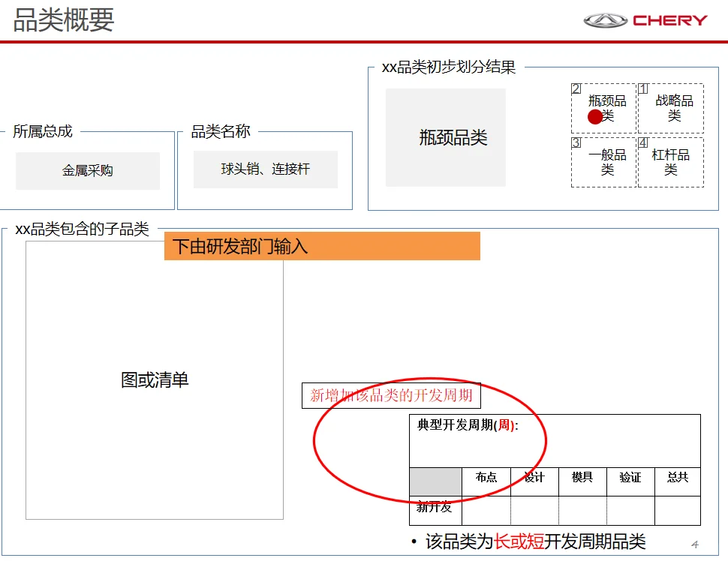Click the 所属总成 section label
This screenshot has width=728, height=561.
[x=41, y=131]
